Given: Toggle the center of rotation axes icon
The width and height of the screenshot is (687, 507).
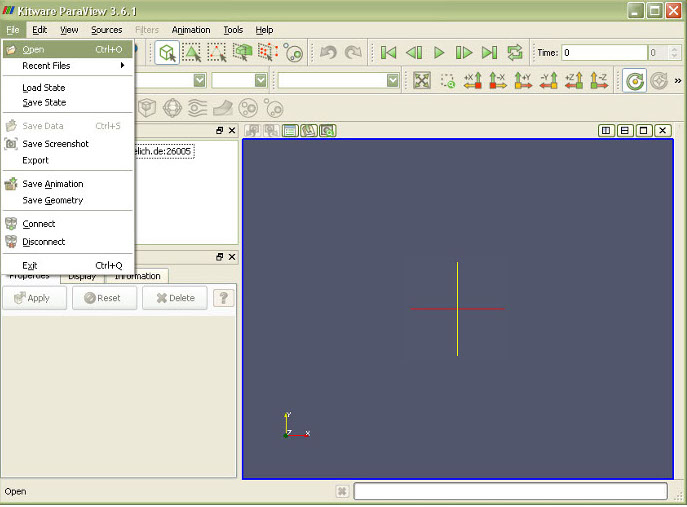Looking at the screenshot, I should coord(632,81).
